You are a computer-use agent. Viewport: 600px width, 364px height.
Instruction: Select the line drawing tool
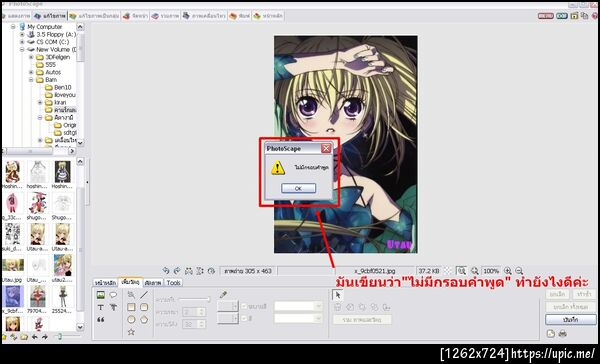[144, 295]
